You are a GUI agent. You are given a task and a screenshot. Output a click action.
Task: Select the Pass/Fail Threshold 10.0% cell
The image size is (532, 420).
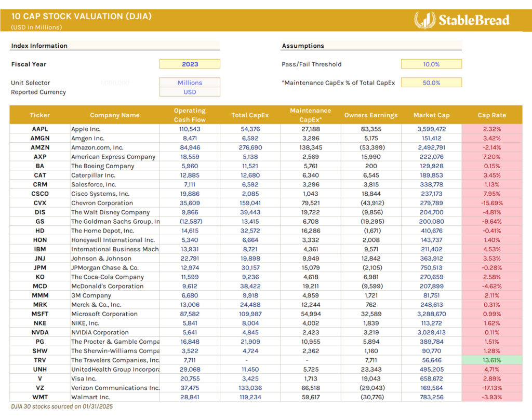point(431,64)
